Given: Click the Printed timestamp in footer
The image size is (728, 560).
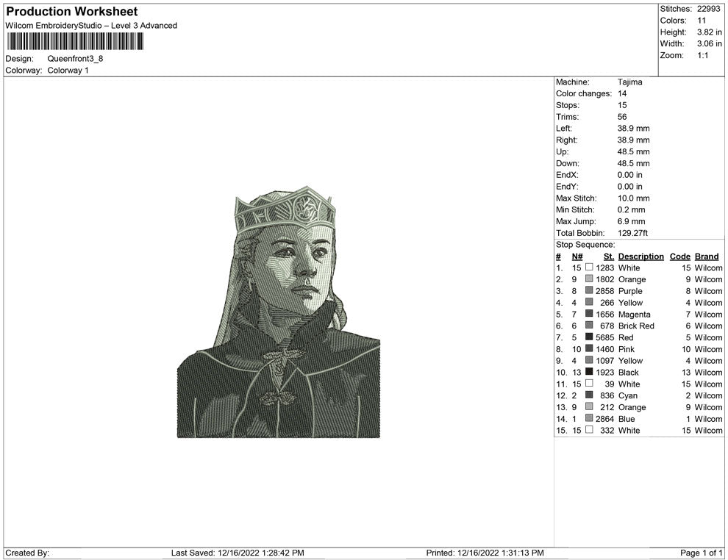Looking at the screenshot, I should [485, 553].
